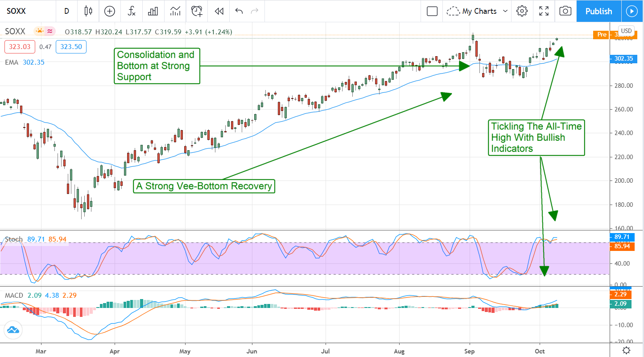
Task: Undo the last chart action
Action: pyautogui.click(x=239, y=11)
